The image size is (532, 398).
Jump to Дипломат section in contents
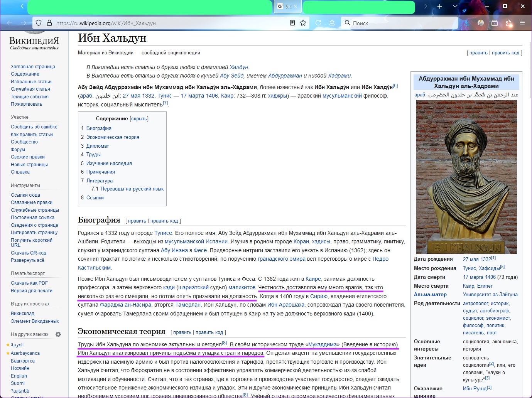click(98, 146)
